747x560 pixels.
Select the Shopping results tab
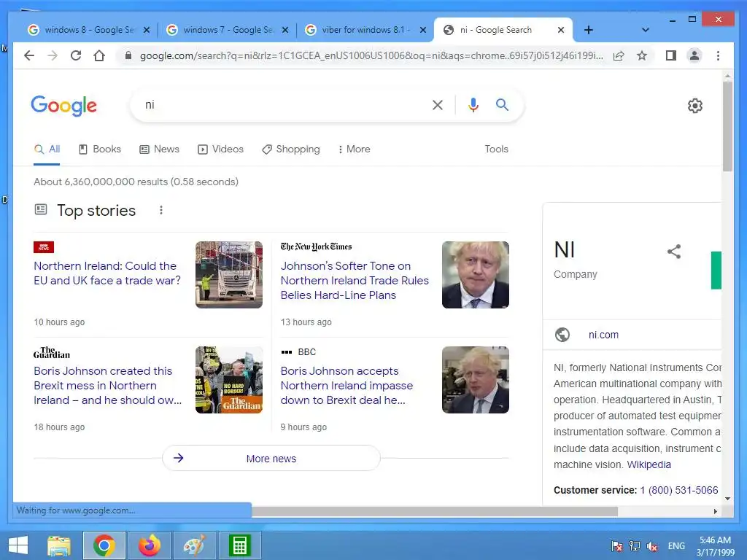[x=290, y=149]
